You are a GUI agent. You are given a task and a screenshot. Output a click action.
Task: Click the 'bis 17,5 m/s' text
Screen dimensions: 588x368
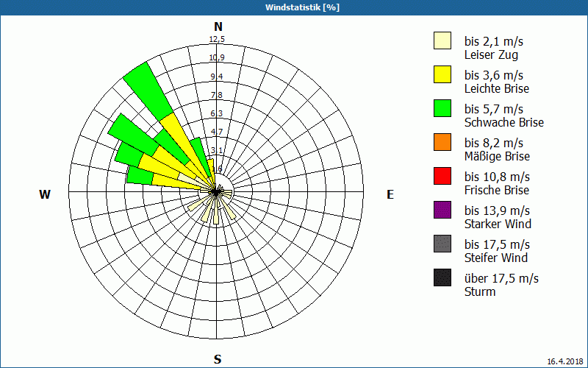tap(497, 244)
